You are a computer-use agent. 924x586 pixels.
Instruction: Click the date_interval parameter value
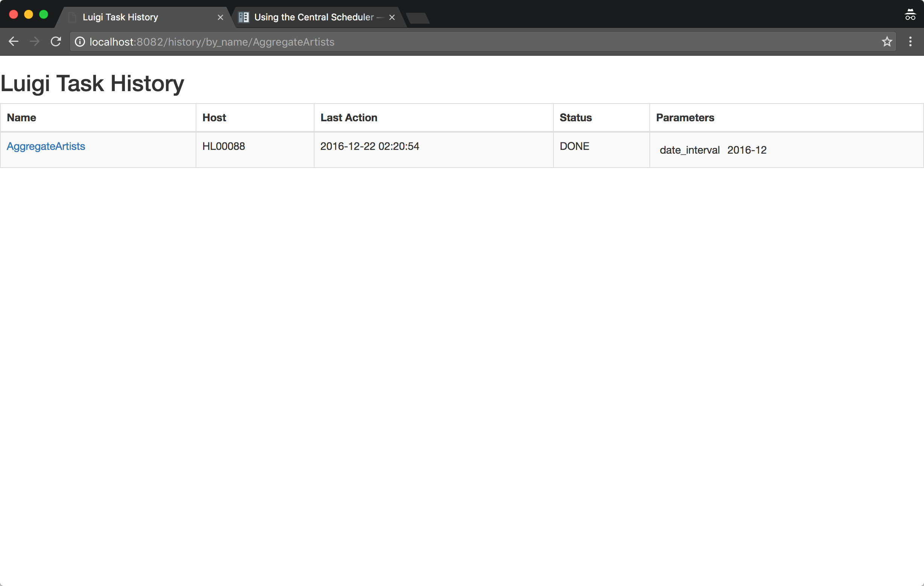click(746, 150)
